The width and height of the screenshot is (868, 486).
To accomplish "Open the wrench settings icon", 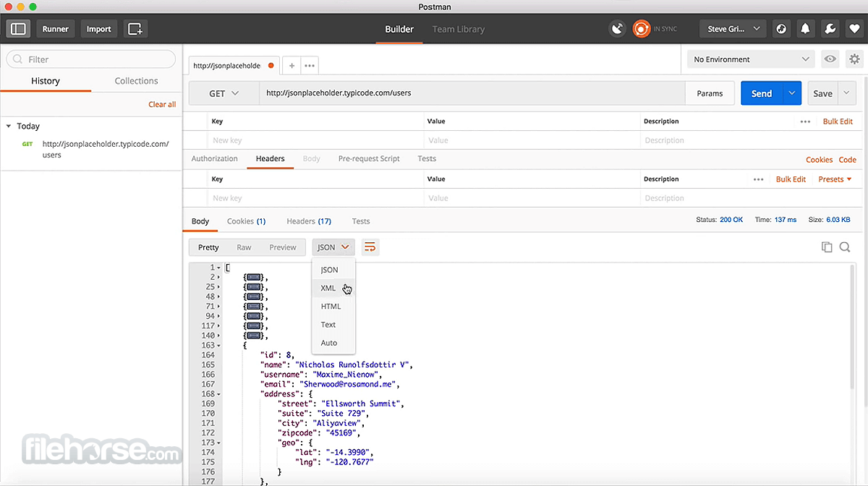I will pyautogui.click(x=830, y=29).
